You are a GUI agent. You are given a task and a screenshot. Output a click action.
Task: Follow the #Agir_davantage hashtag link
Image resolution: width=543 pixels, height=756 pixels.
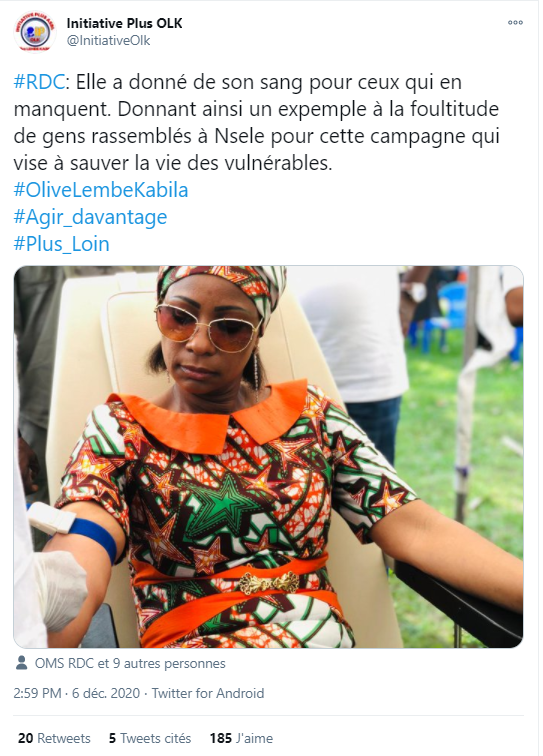90,217
